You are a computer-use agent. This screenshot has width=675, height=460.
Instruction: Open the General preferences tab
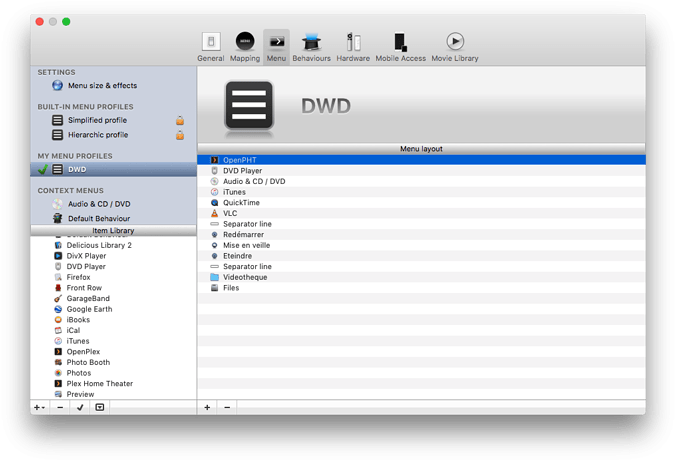pos(211,46)
